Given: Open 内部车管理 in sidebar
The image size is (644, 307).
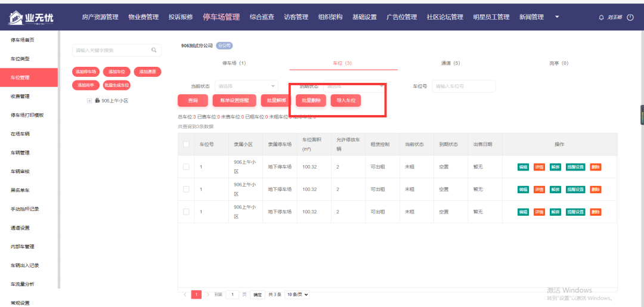Looking at the screenshot, I should tap(22, 247).
